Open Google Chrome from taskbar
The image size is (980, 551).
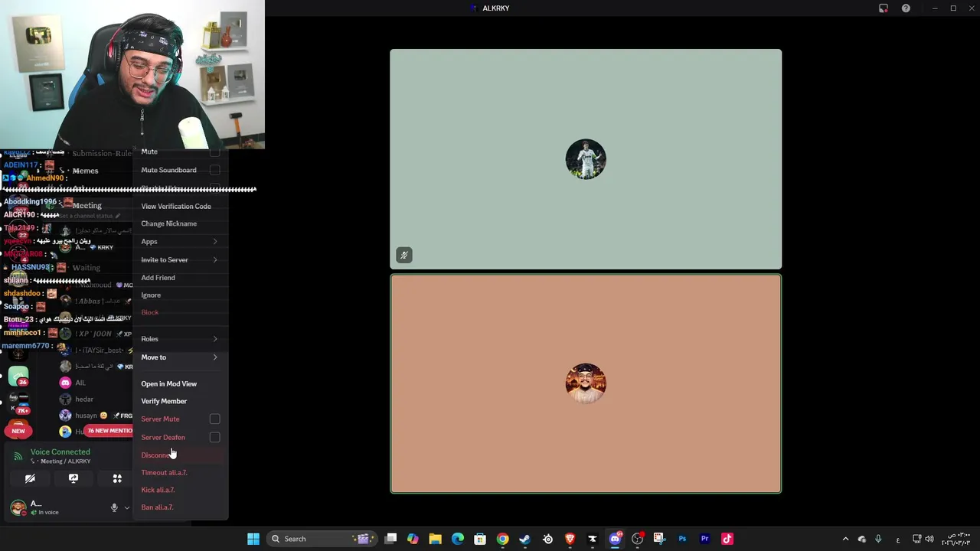pos(502,539)
